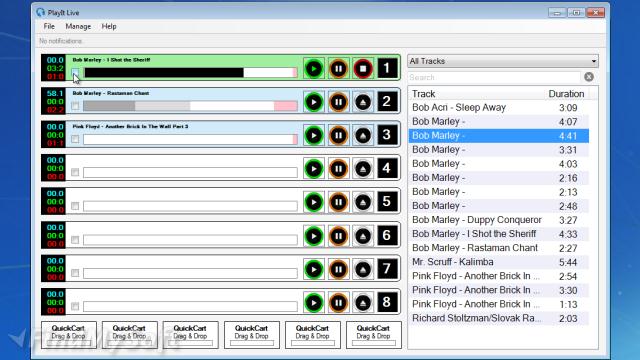The height and width of the screenshot is (360, 640).
Task: Toggle the checkbox on player 1
Action: (x=75, y=73)
